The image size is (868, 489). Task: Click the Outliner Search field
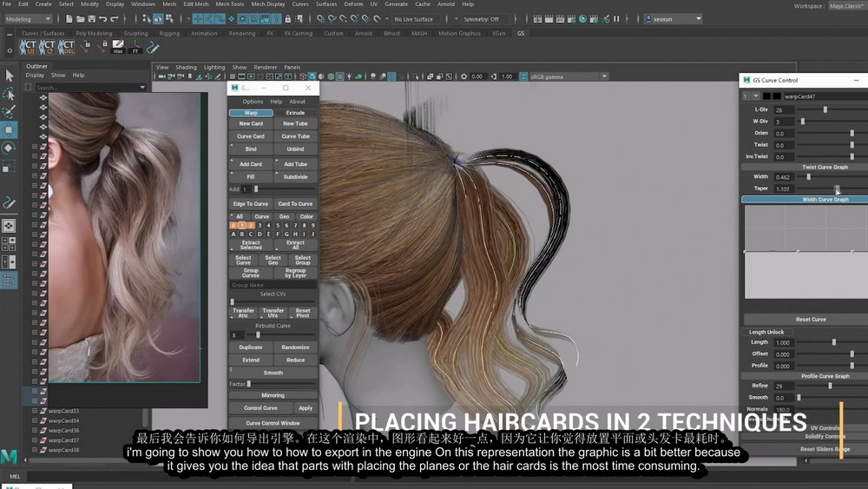(x=86, y=88)
